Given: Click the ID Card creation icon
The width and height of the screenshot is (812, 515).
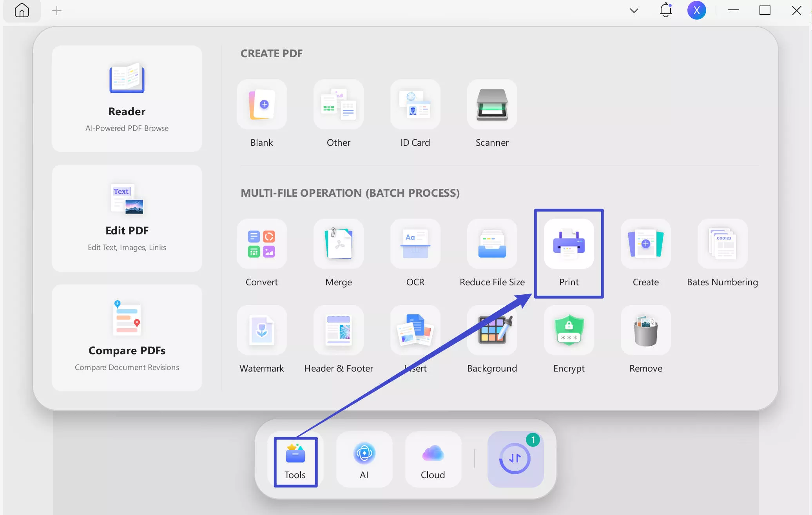Looking at the screenshot, I should (415, 105).
